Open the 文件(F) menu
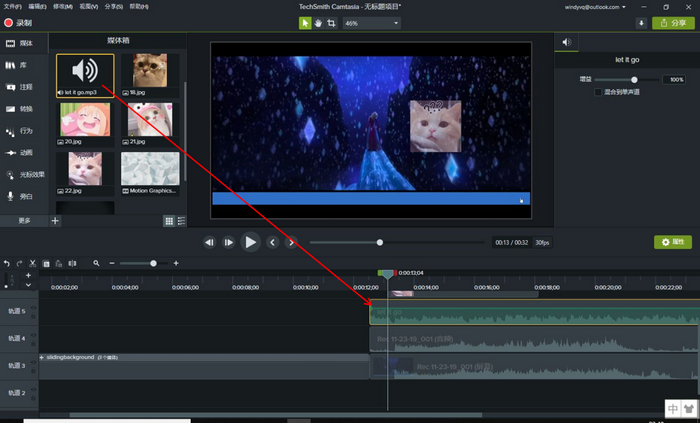 (12, 7)
